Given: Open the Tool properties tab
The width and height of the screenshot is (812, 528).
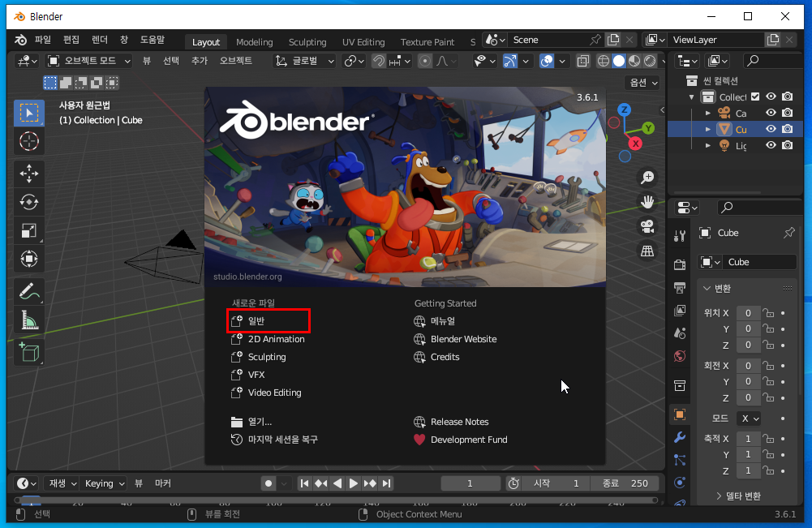Looking at the screenshot, I should (x=680, y=236).
